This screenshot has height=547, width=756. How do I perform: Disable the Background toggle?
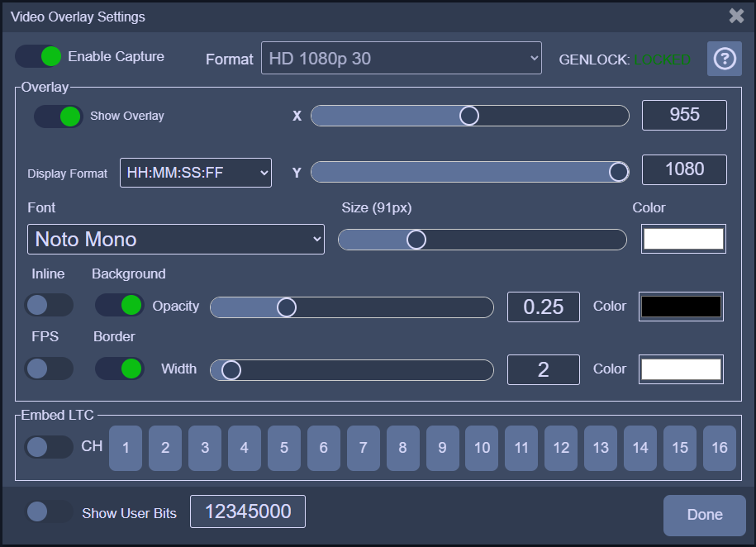point(119,305)
